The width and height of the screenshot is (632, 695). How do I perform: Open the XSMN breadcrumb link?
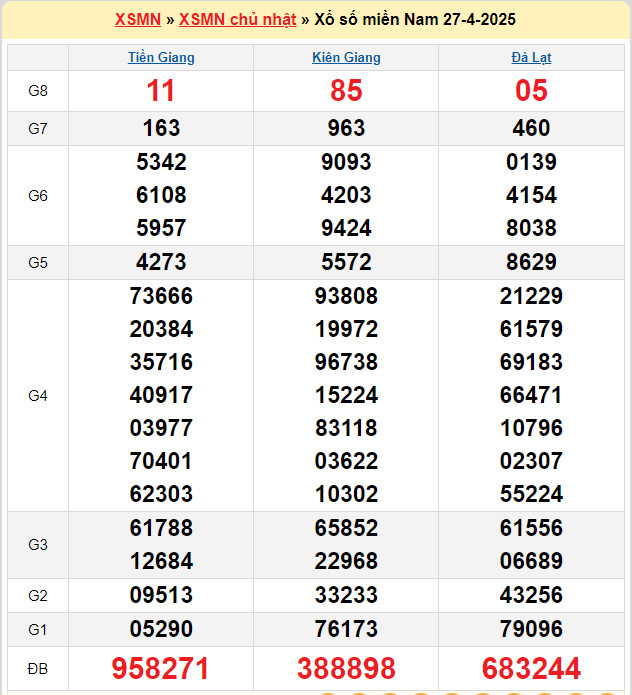[x=137, y=20]
